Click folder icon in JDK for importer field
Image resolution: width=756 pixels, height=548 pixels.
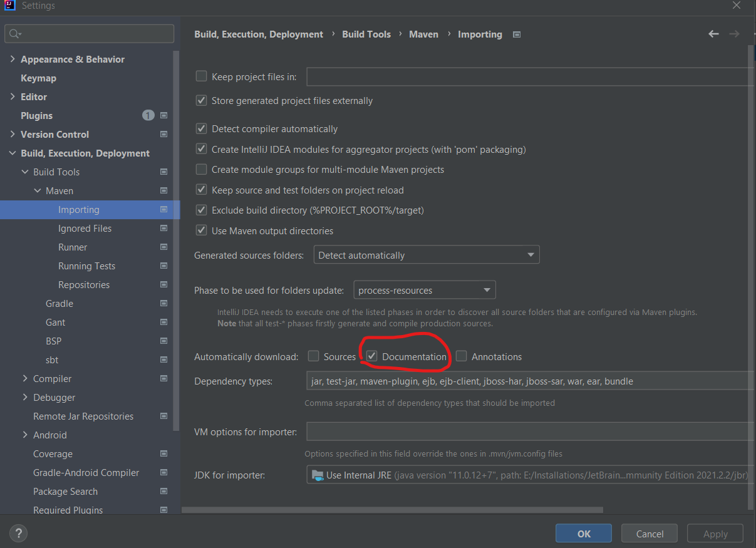tap(318, 475)
